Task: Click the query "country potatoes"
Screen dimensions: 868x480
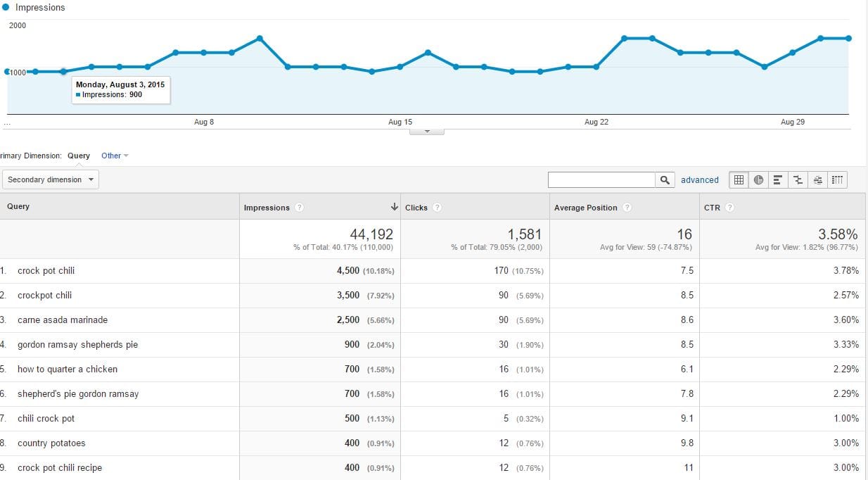Action: [x=51, y=443]
